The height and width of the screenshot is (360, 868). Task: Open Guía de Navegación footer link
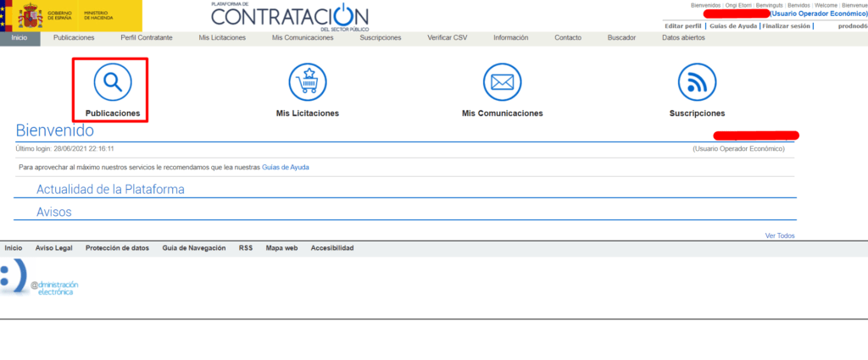coord(194,248)
